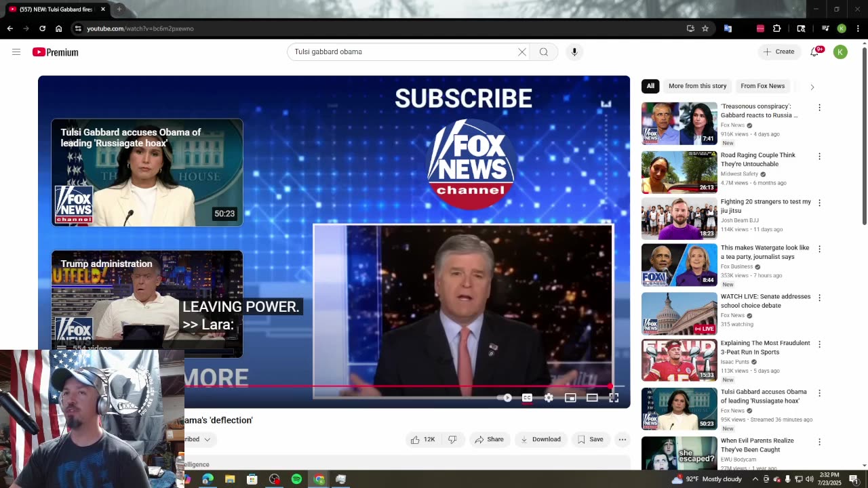Viewport: 868px width, 488px height.
Task: Click the magnifier search button
Action: (544, 52)
